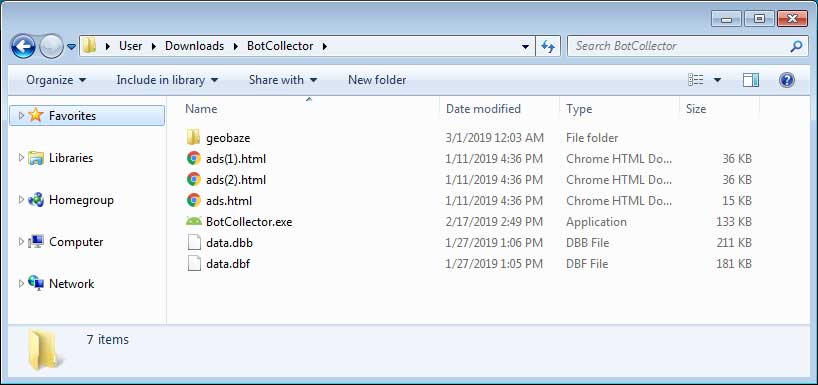The height and width of the screenshot is (385, 818).
Task: Click the data.dbf file name
Action: 228,264
